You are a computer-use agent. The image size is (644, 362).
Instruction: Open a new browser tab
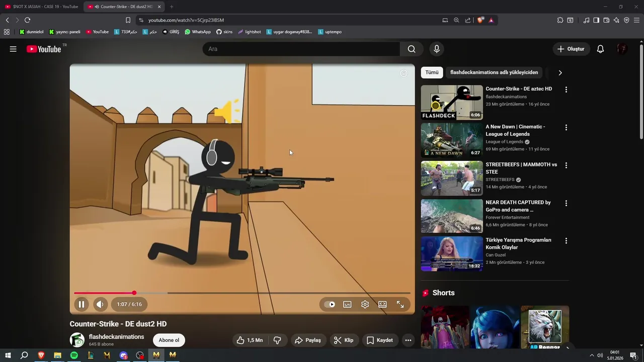tap(172, 7)
